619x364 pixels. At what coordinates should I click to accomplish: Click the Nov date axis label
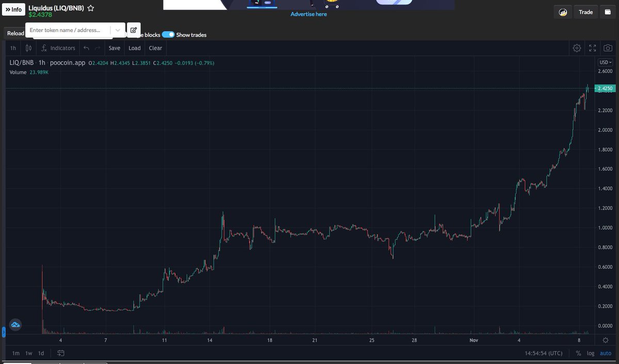[474, 340]
